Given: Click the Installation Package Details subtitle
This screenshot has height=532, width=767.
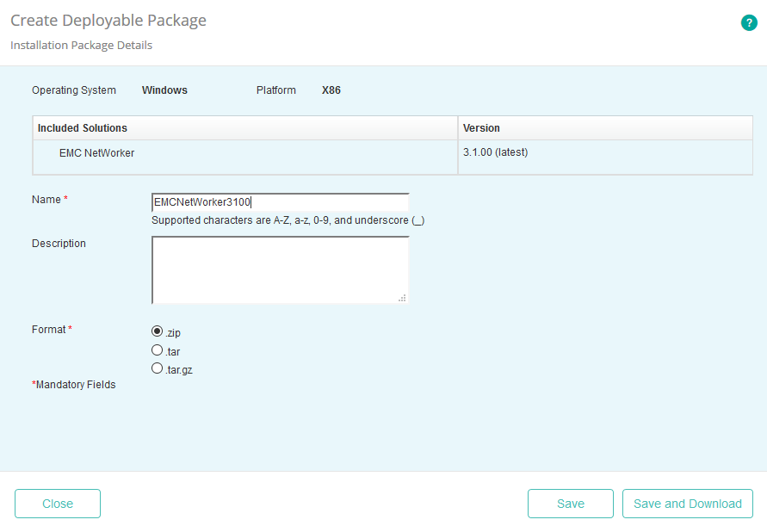Looking at the screenshot, I should [x=80, y=45].
